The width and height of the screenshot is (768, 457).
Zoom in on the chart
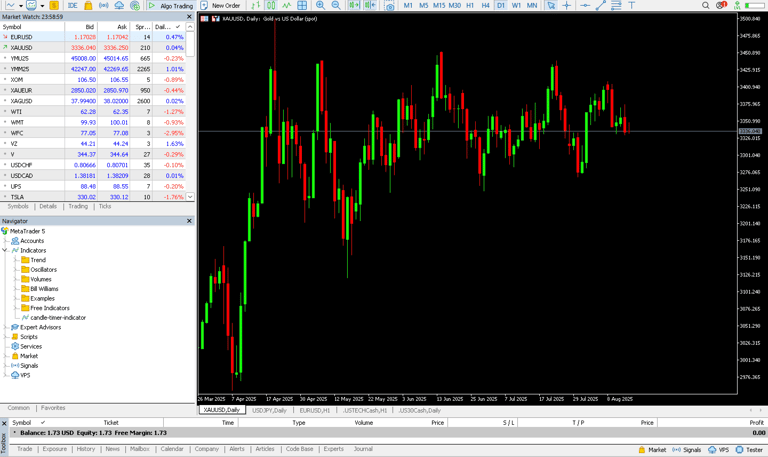coord(320,5)
